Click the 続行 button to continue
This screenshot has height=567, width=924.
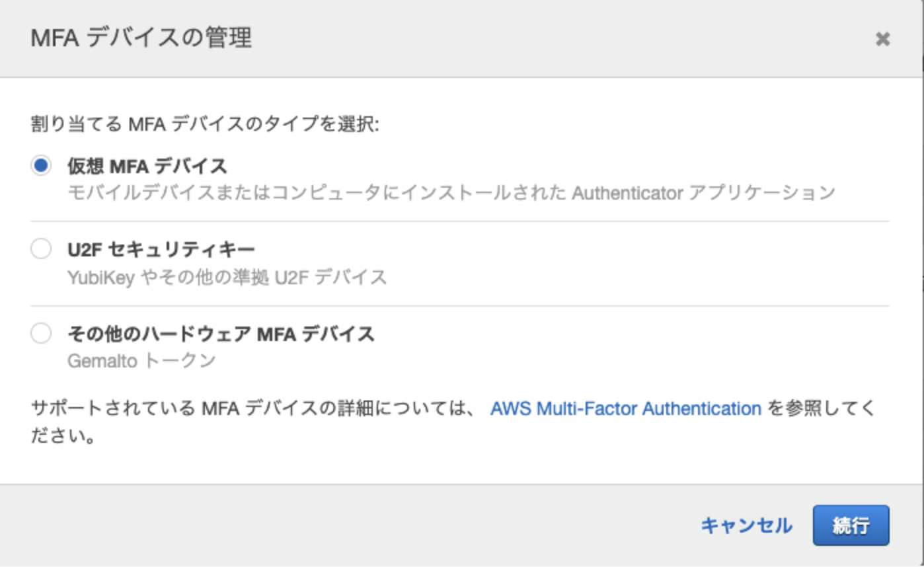pyautogui.click(x=851, y=525)
